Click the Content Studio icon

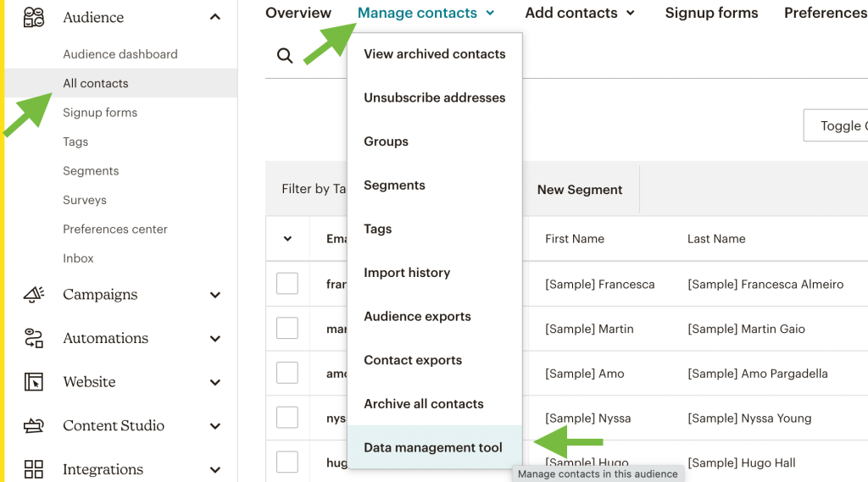tap(34, 425)
